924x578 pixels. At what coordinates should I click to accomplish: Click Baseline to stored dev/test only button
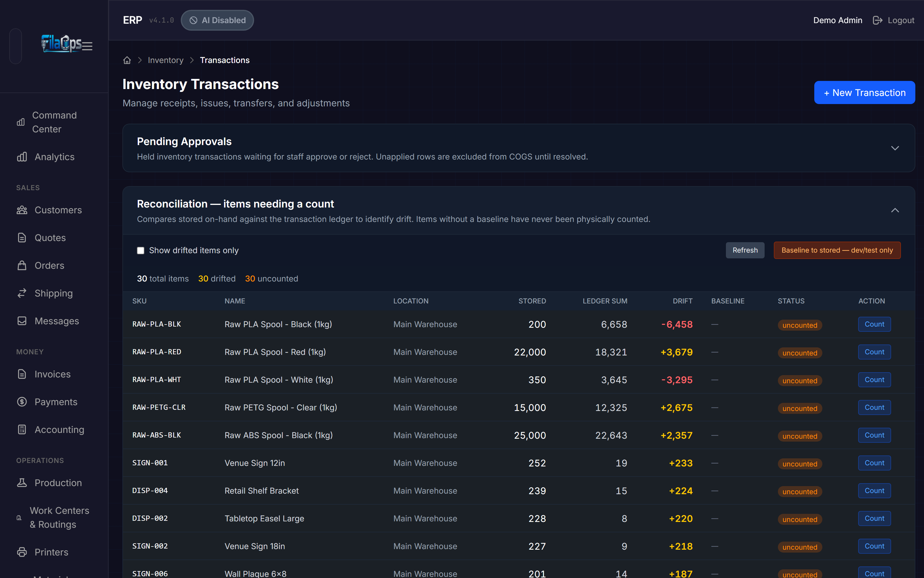(x=837, y=250)
